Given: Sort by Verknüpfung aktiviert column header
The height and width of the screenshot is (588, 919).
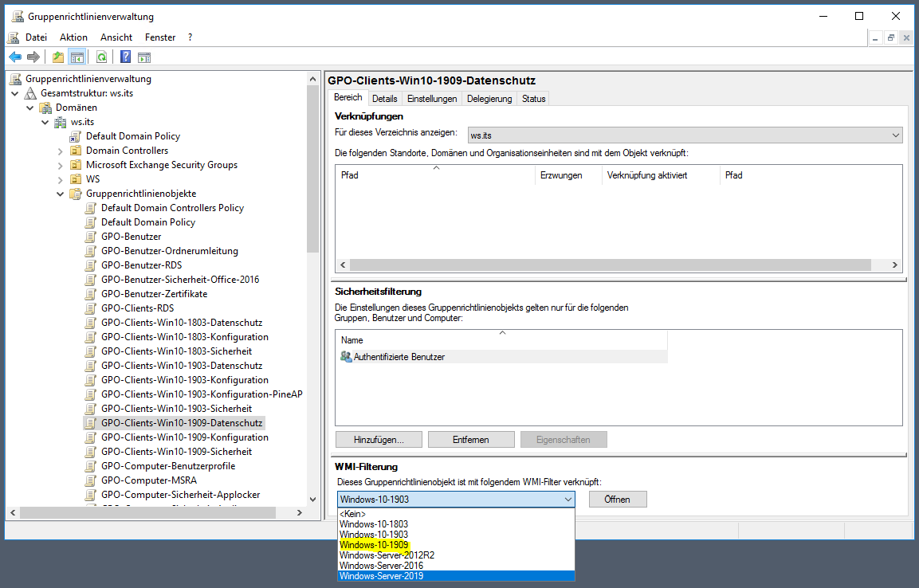Looking at the screenshot, I should click(661, 175).
